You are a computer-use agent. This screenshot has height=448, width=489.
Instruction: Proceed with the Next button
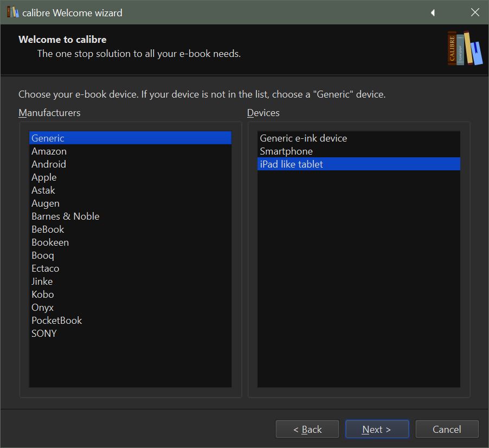pyautogui.click(x=377, y=429)
